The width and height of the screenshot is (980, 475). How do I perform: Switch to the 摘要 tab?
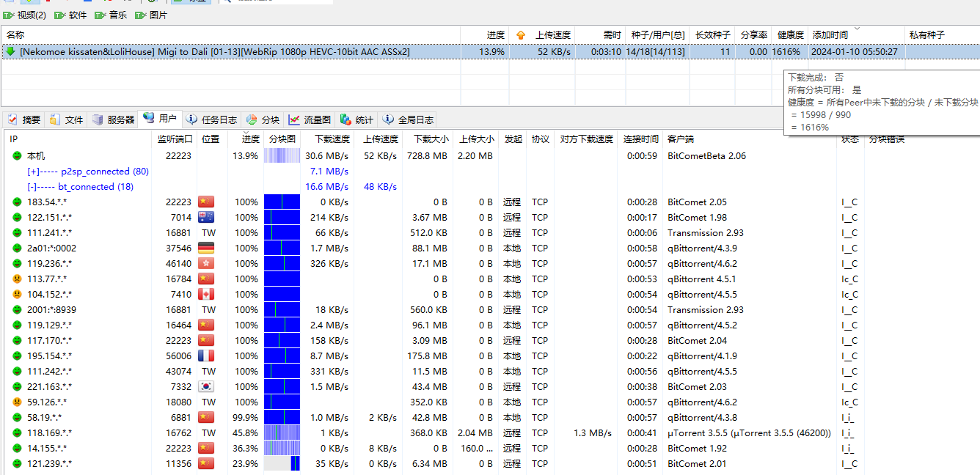(x=23, y=119)
